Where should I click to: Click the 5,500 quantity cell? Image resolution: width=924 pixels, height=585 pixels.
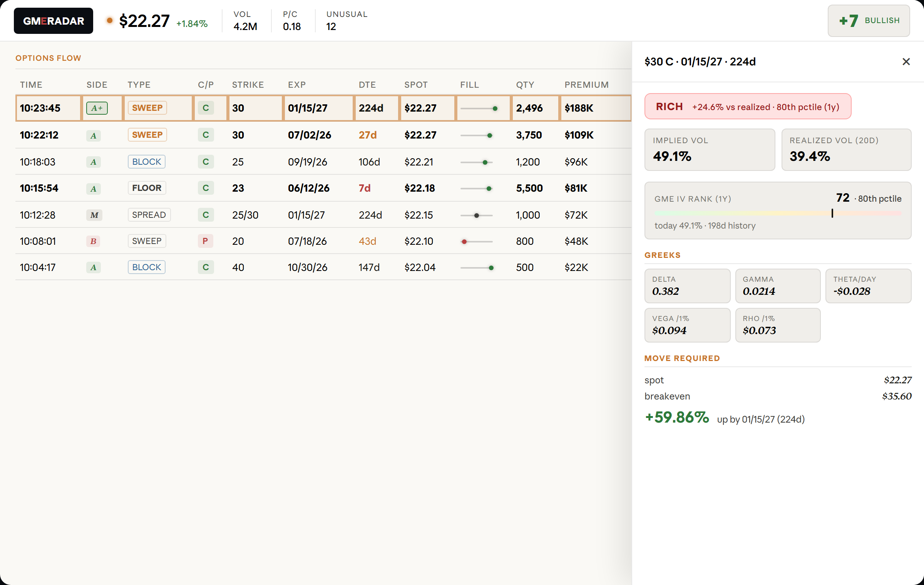coord(529,188)
